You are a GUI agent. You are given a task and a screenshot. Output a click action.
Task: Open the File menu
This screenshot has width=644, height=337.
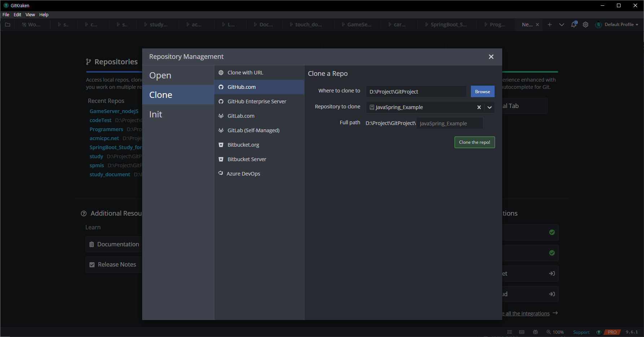[x=6, y=14]
